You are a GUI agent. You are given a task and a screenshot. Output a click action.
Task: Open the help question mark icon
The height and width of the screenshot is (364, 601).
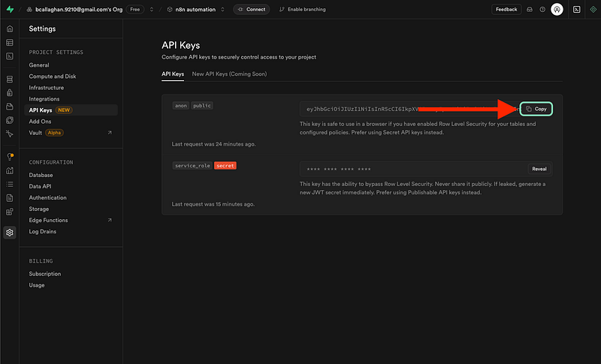pyautogui.click(x=542, y=9)
